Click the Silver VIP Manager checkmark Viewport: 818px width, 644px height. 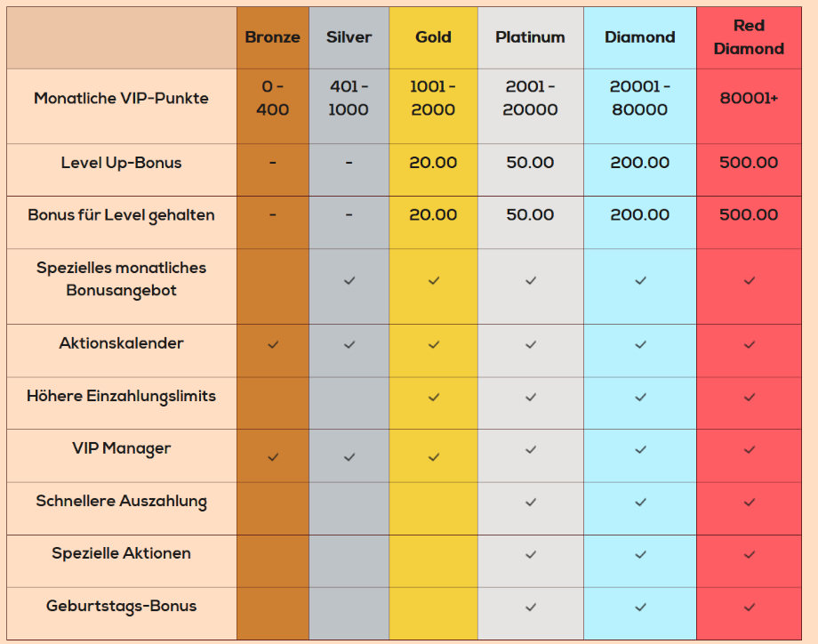pyautogui.click(x=349, y=457)
